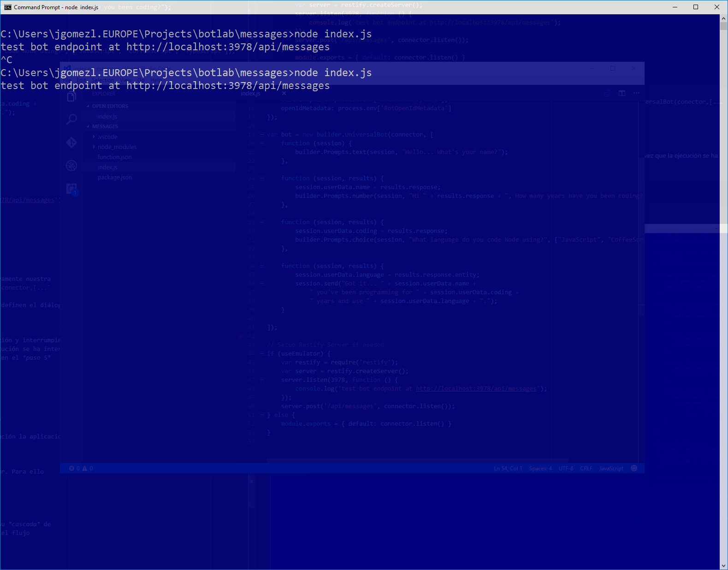This screenshot has height=570, width=728.
Task: Collapse code fold at 'server.listen(3978' line
Action: pos(262,380)
